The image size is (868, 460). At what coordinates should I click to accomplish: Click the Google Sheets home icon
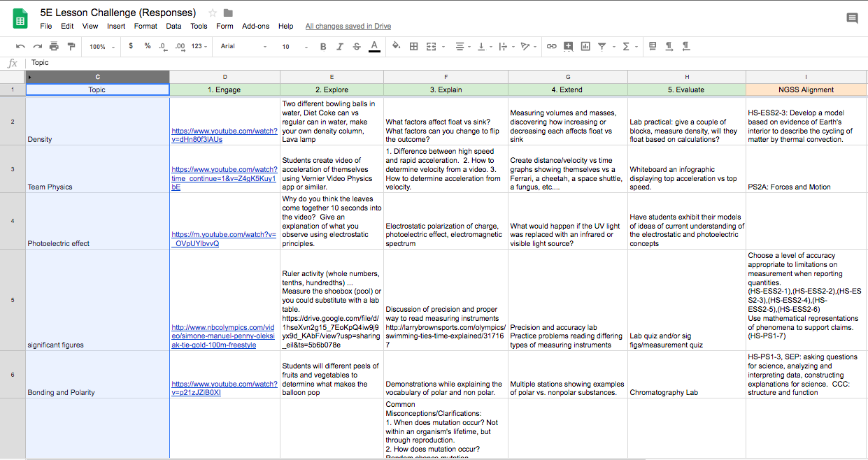click(x=20, y=19)
